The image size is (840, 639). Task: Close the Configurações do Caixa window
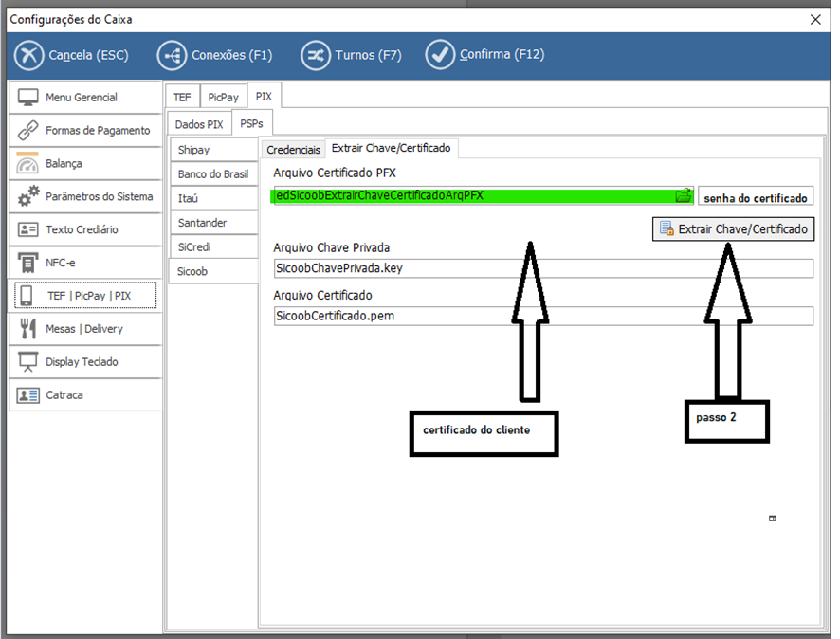(815, 19)
